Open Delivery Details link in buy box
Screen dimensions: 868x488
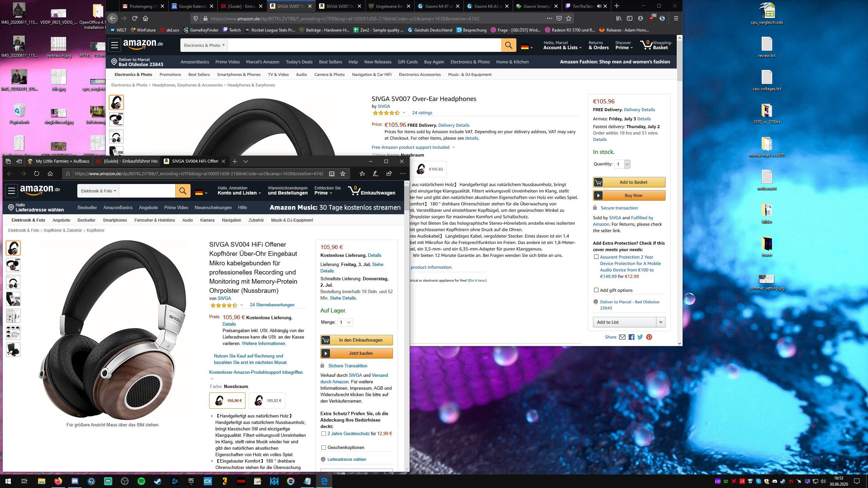639,109
